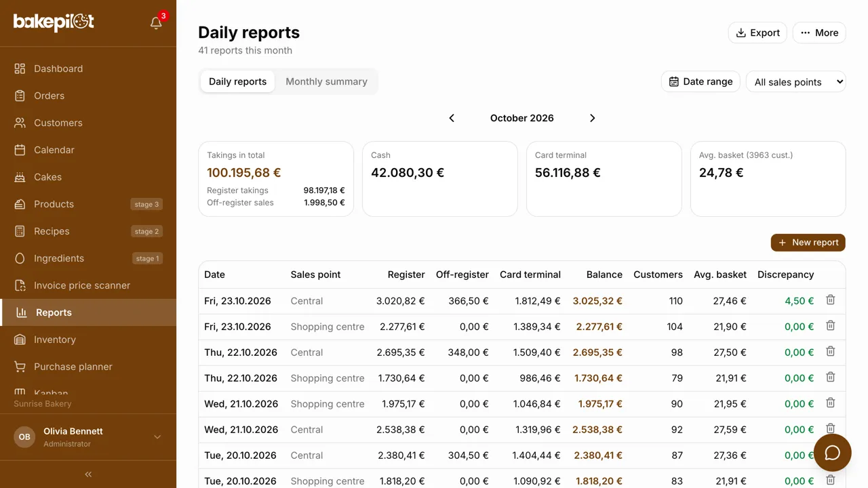
Task: Click the 4,50 € discrepancy value
Action: point(800,301)
